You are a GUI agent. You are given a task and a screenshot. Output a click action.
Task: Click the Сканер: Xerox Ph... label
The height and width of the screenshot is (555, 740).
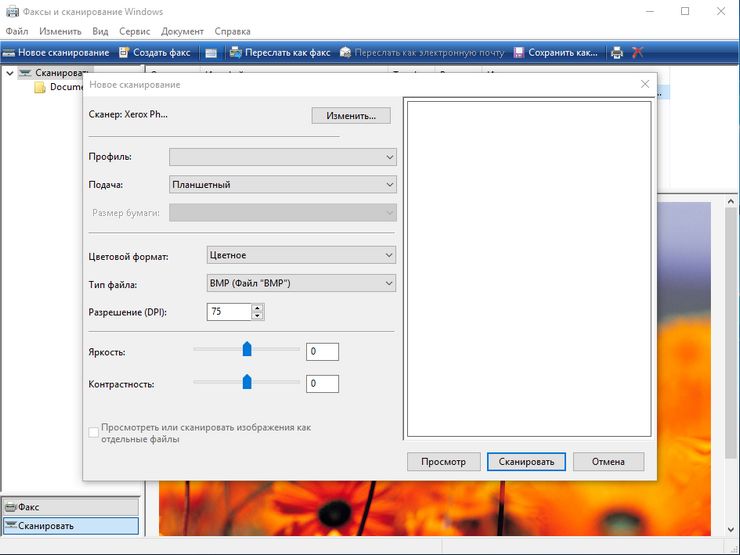(128, 114)
